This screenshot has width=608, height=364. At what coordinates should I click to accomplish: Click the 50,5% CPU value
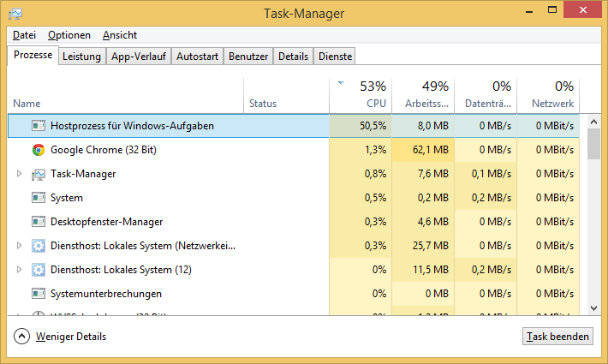[373, 126]
